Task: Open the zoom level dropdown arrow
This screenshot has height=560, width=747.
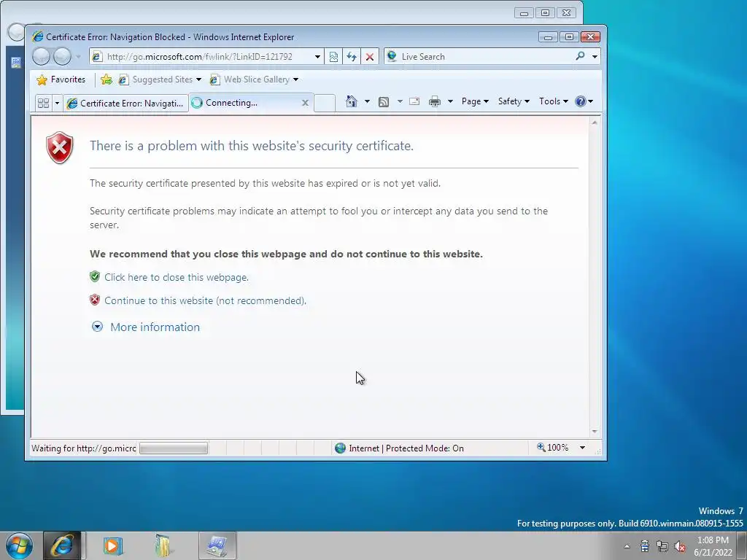Action: coord(582,448)
